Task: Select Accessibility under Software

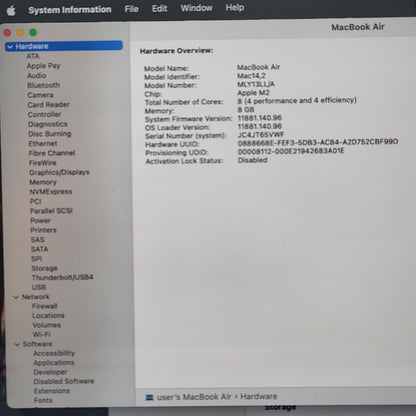Action: (54, 353)
